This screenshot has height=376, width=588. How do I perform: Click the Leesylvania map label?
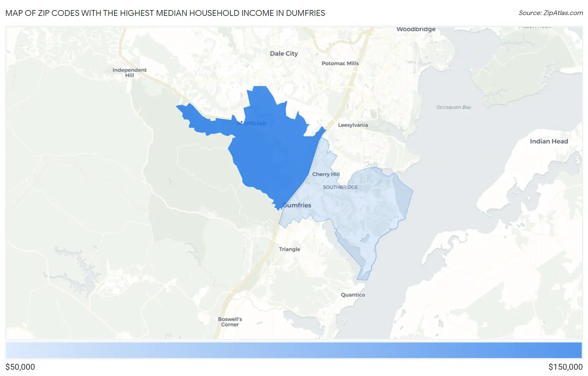coord(353,125)
